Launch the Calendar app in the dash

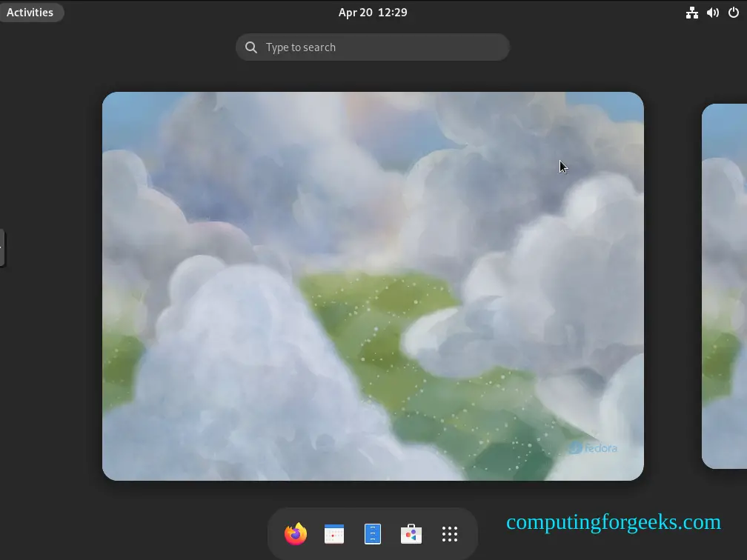tap(334, 534)
